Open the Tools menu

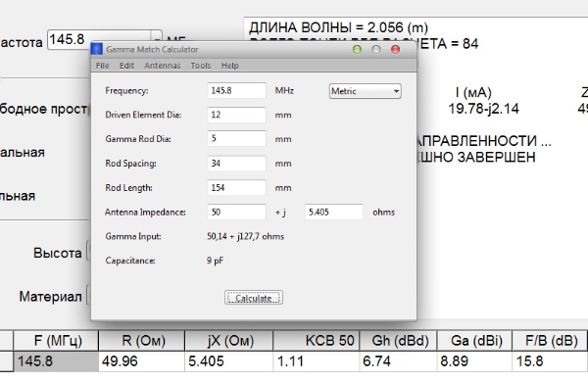[x=201, y=66]
